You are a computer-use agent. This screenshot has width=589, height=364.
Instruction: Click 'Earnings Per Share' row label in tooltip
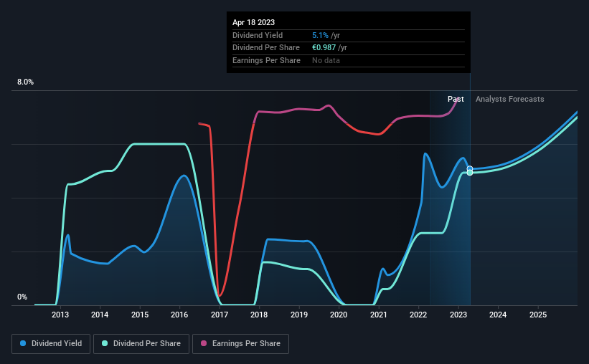click(266, 60)
